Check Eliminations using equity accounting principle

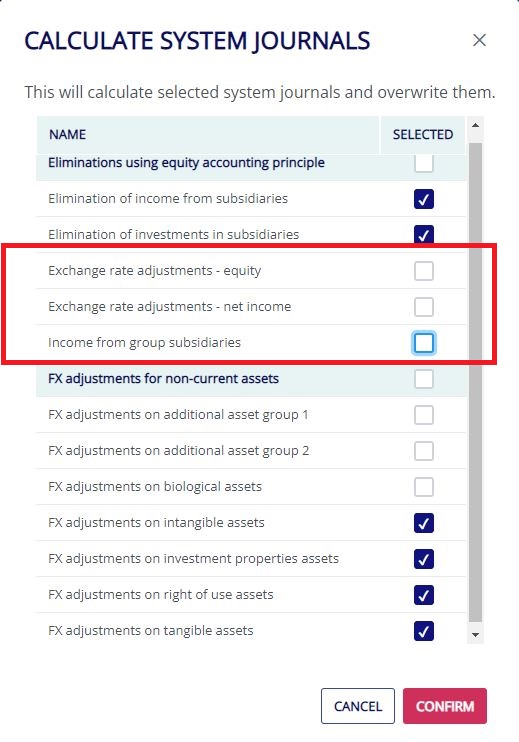point(423,164)
